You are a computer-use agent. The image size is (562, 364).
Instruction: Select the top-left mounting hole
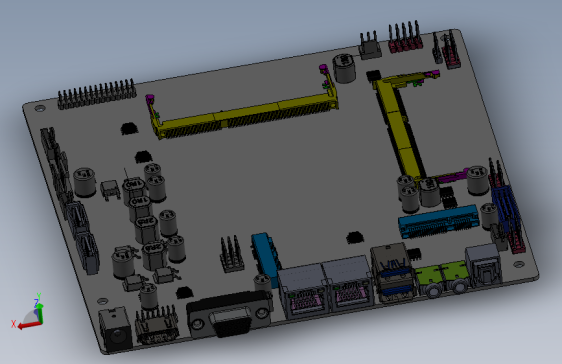(39, 108)
